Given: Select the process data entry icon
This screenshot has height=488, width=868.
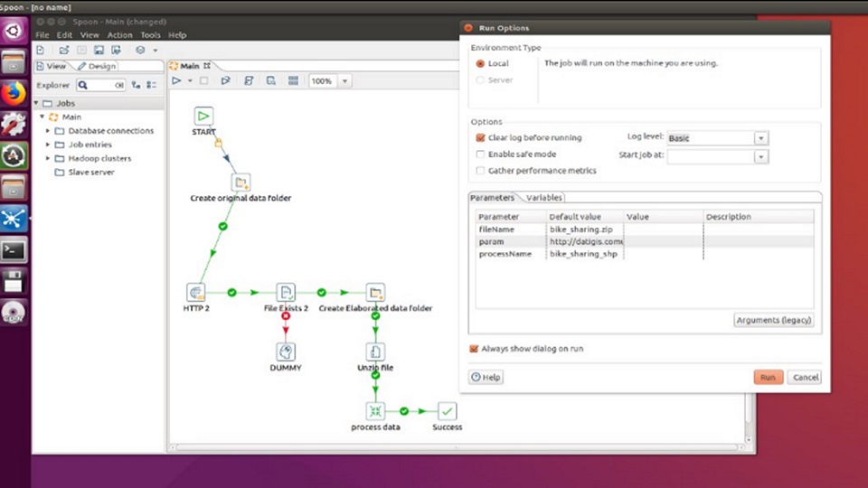Looking at the screenshot, I should (375, 411).
